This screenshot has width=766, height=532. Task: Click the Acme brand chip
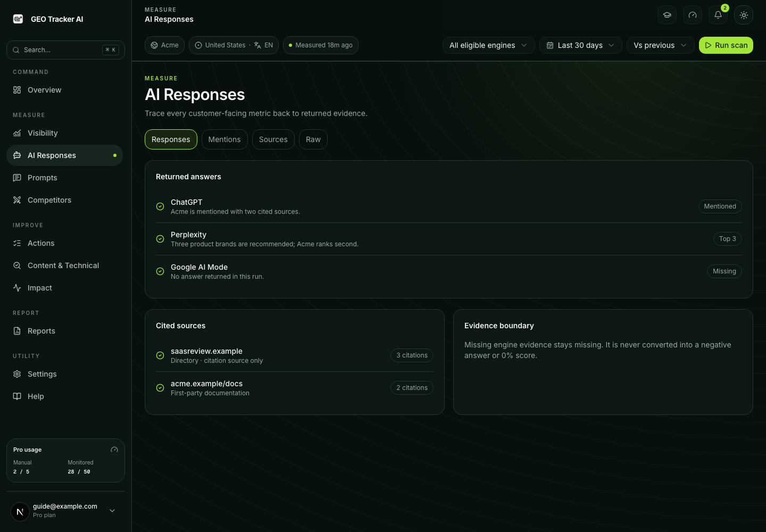[x=164, y=45]
